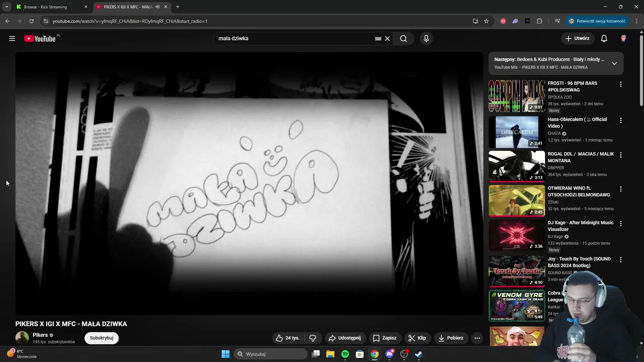
Task: Click the Klip button
Action: pos(417,338)
